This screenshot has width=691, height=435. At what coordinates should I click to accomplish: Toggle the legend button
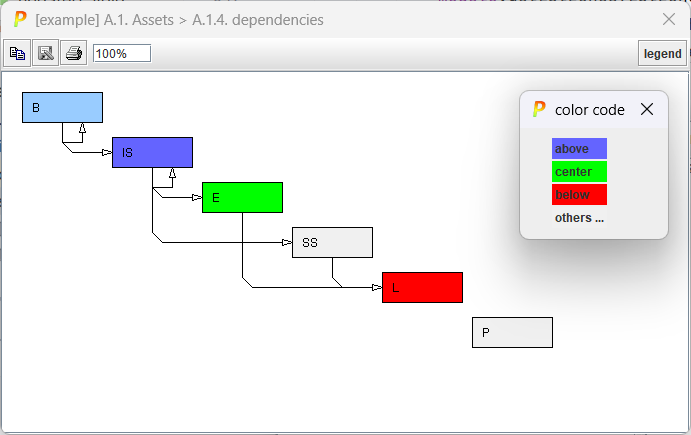(662, 53)
